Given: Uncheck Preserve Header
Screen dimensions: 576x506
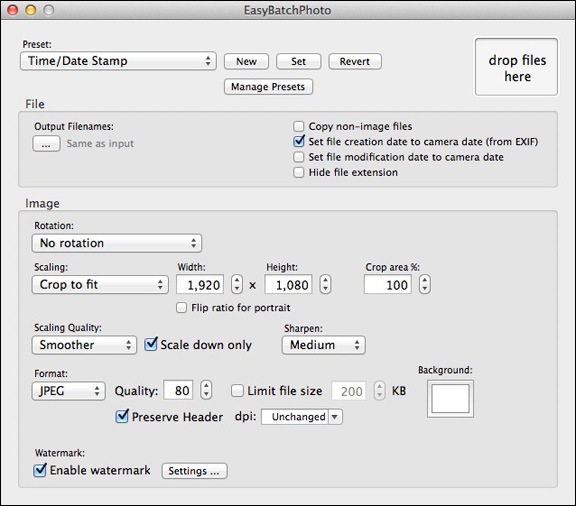Looking at the screenshot, I should coord(122,416).
